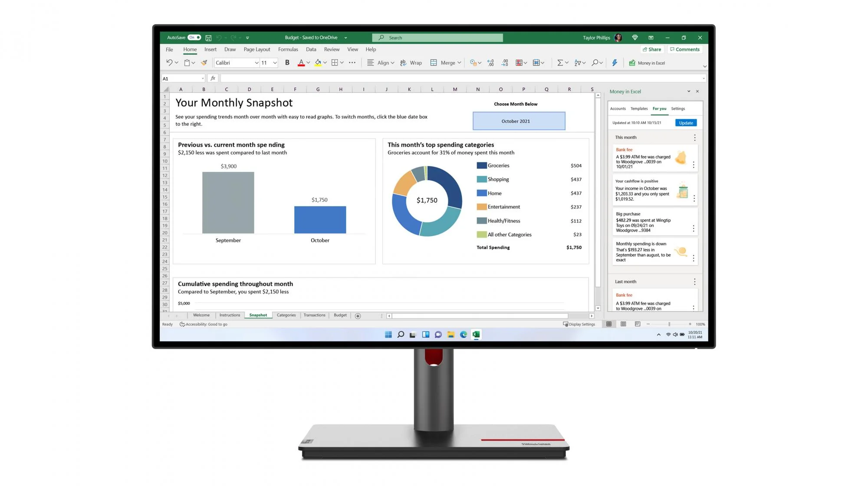Image resolution: width=868 pixels, height=486 pixels.
Task: Select the Format Painter icon
Action: pos(204,62)
